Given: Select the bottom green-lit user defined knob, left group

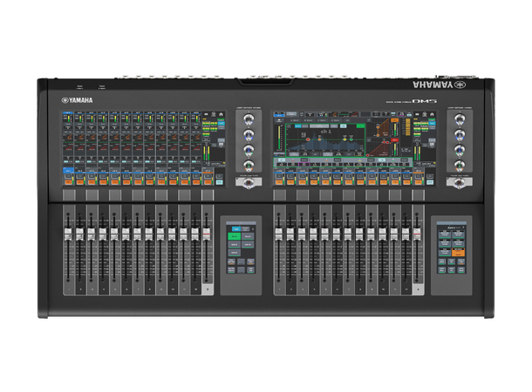Looking at the screenshot, I should (249, 165).
